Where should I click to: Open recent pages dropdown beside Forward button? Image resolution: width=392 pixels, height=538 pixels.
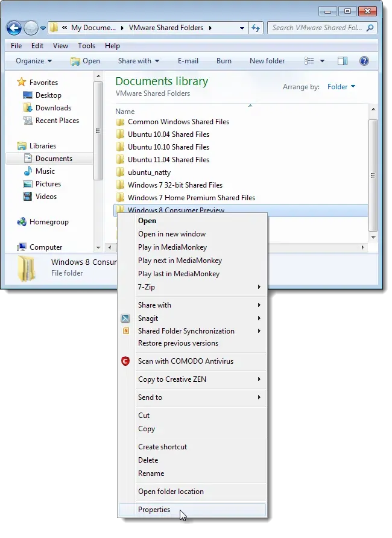[x=43, y=28]
